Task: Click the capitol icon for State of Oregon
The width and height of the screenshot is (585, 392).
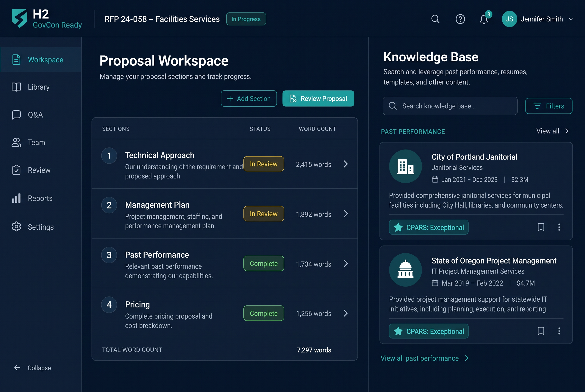Action: 405,270
